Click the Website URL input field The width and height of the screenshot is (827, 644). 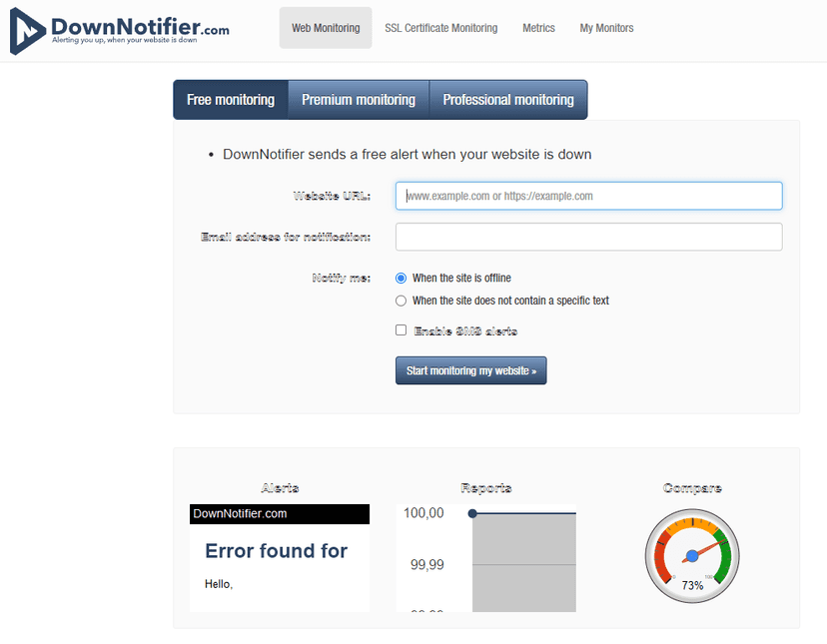(588, 196)
